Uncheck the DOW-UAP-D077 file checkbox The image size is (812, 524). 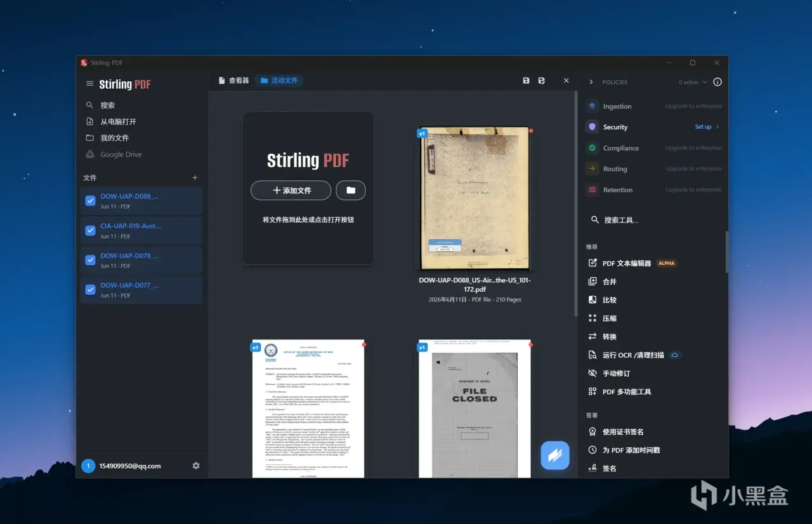point(90,289)
